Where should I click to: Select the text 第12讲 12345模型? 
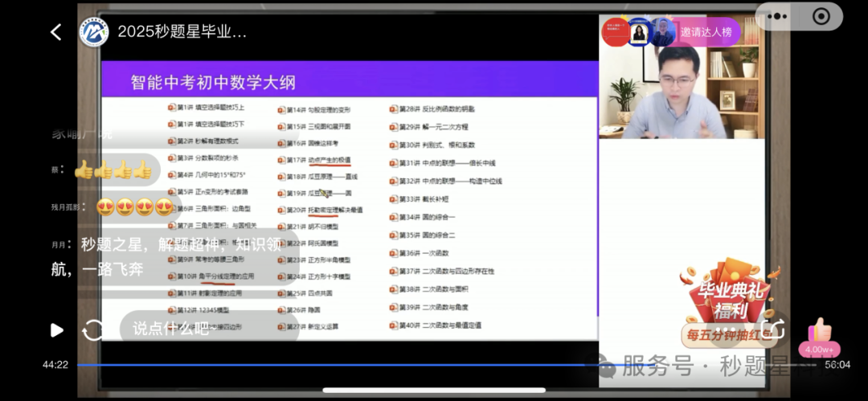[203, 310]
